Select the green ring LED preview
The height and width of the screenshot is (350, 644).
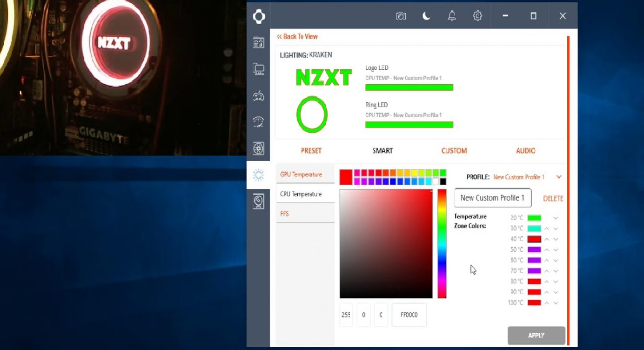click(312, 114)
